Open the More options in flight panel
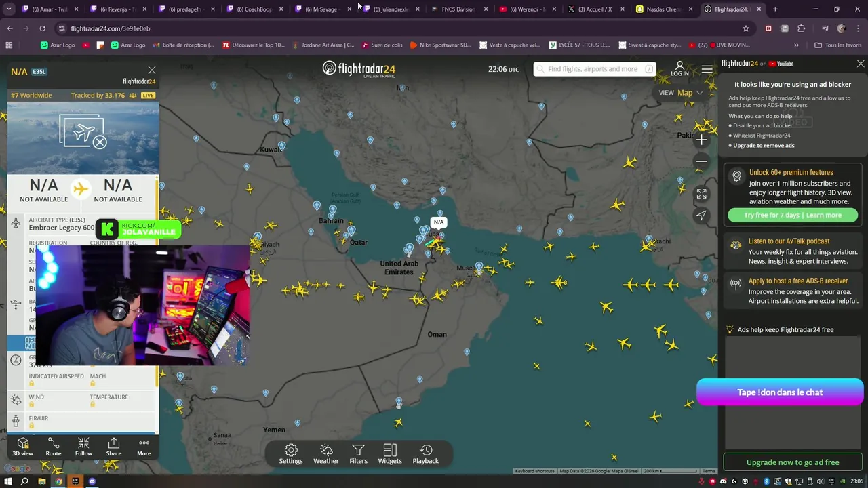 click(144, 447)
